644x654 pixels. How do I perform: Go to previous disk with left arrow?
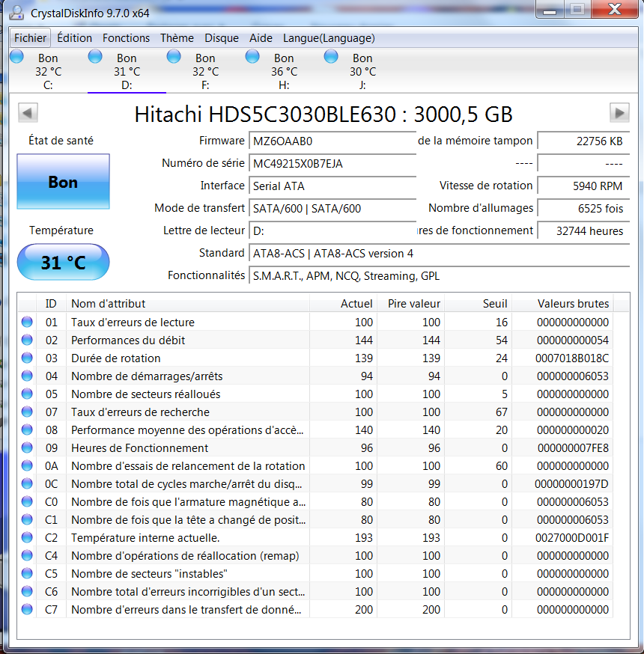click(28, 113)
